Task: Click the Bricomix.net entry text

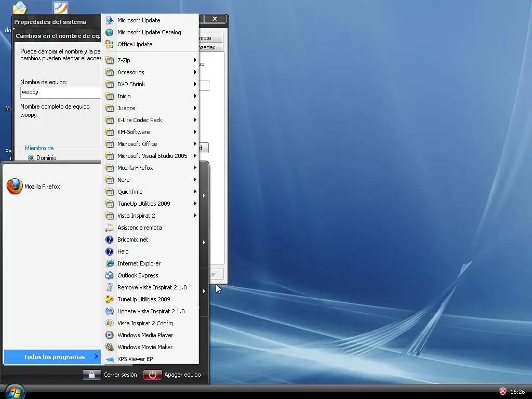Action: (132, 240)
